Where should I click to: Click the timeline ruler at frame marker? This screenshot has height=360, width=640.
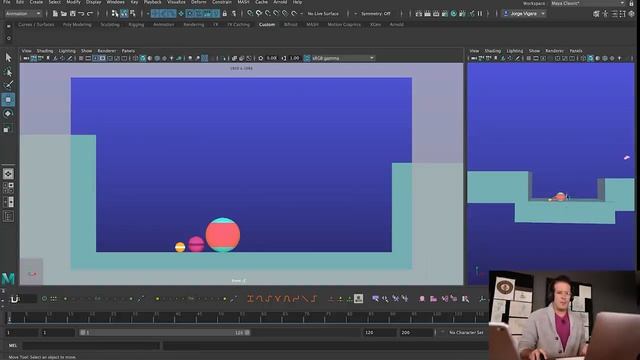[10, 318]
